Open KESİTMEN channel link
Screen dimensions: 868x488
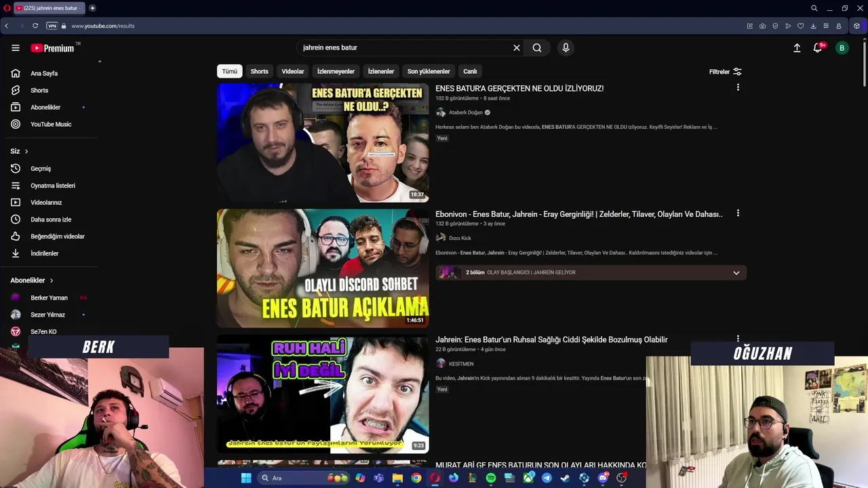click(x=461, y=364)
